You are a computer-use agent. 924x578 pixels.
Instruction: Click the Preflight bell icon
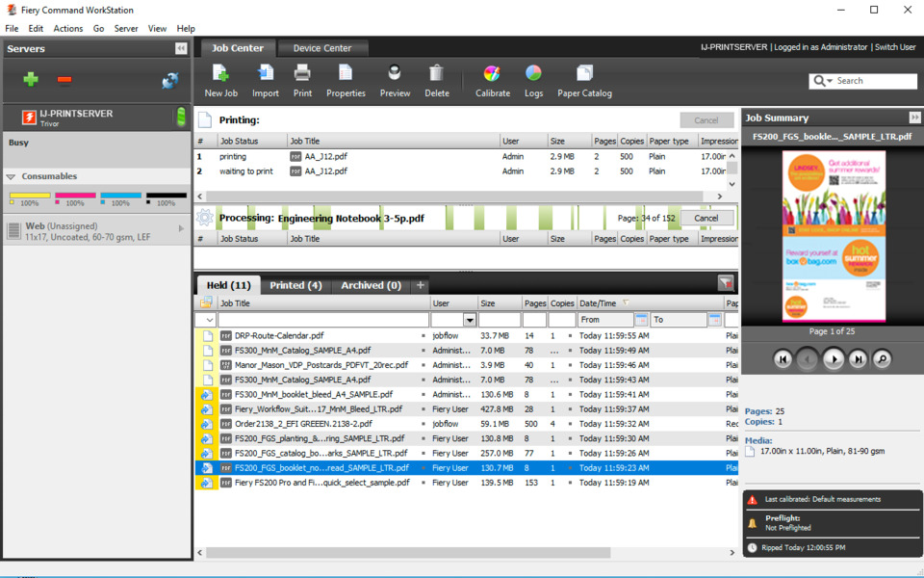752,523
